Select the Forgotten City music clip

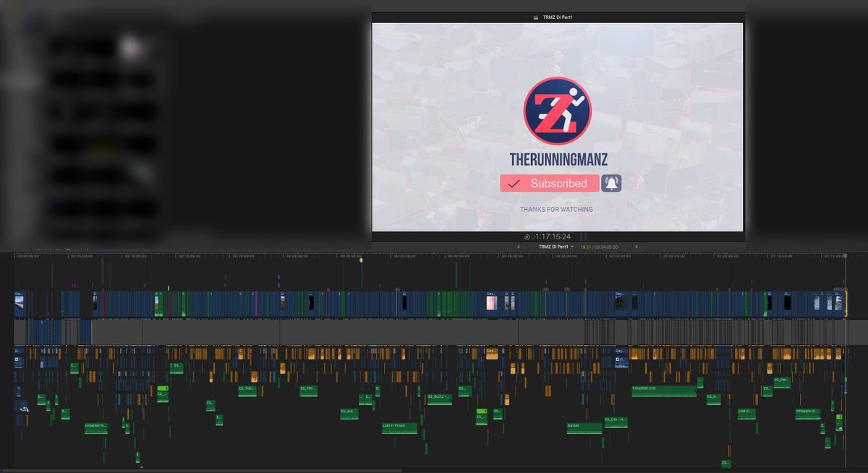[663, 390]
